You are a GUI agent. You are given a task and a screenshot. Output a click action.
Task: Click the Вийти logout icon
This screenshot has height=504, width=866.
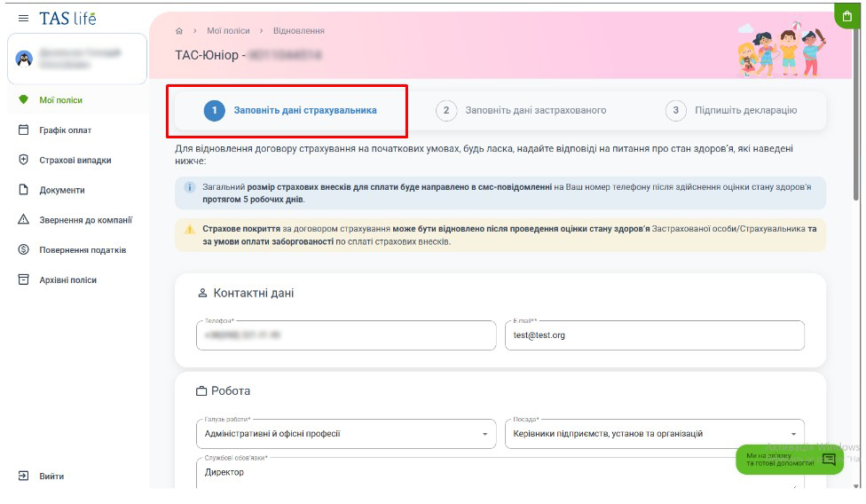pos(23,476)
